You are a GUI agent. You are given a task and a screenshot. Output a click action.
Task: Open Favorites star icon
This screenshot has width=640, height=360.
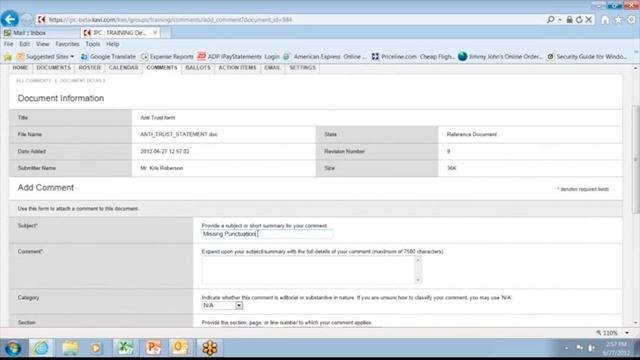coord(618,20)
